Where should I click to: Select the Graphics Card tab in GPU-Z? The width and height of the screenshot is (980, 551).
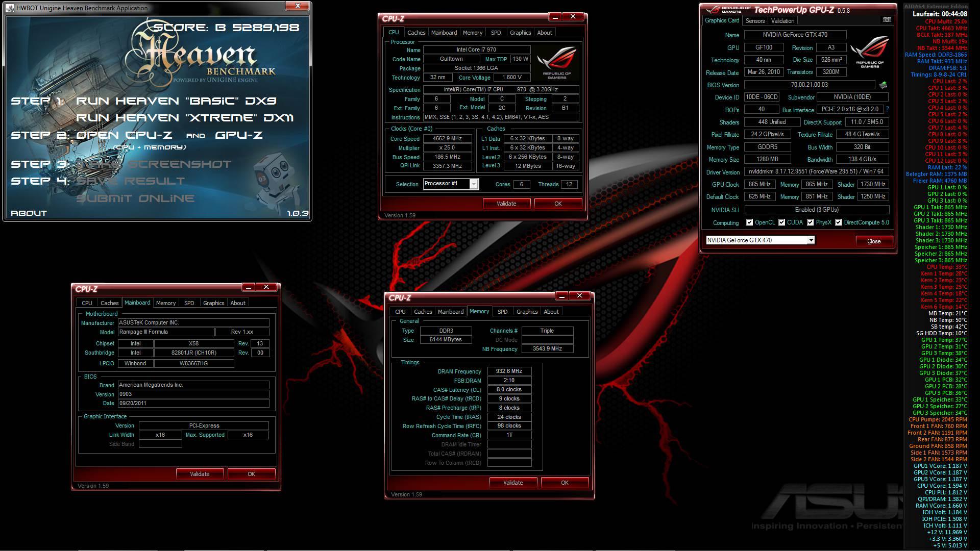[722, 20]
